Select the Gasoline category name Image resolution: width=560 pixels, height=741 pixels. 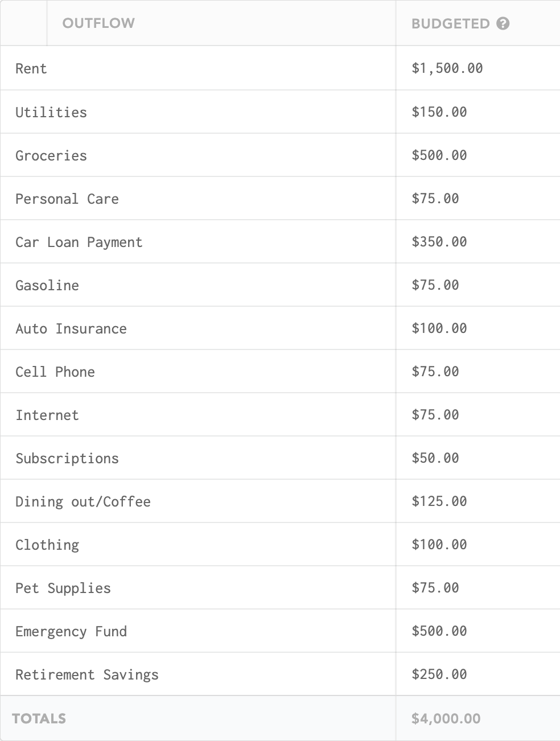[47, 285]
